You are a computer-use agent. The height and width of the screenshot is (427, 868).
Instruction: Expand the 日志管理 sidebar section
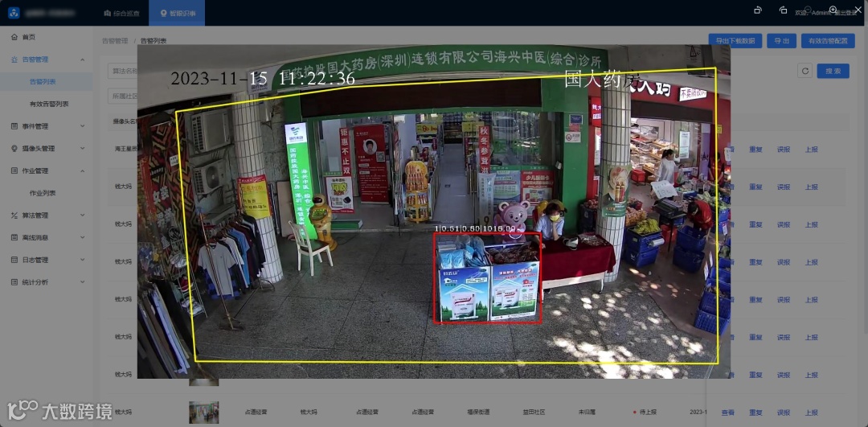click(x=47, y=260)
